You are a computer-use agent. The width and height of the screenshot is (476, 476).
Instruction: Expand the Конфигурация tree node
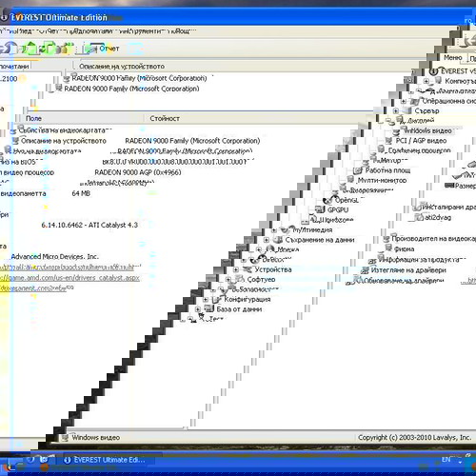(206, 300)
